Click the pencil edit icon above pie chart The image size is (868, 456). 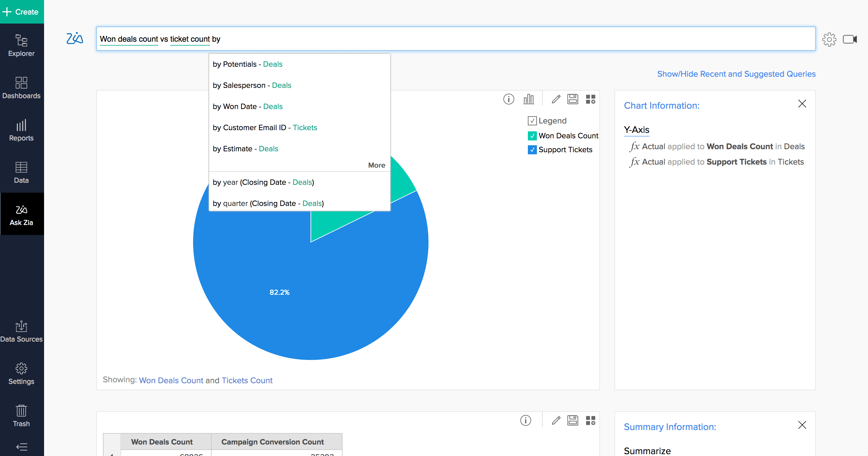(x=556, y=99)
